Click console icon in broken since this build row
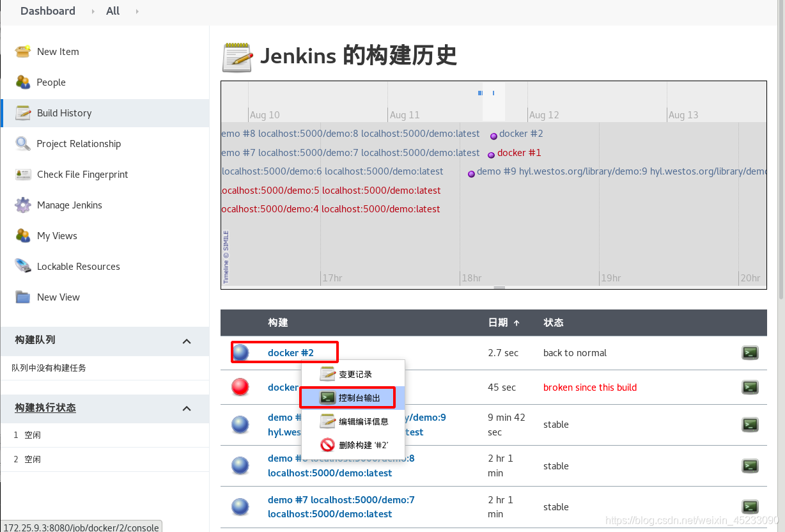785x532 pixels. click(x=750, y=387)
